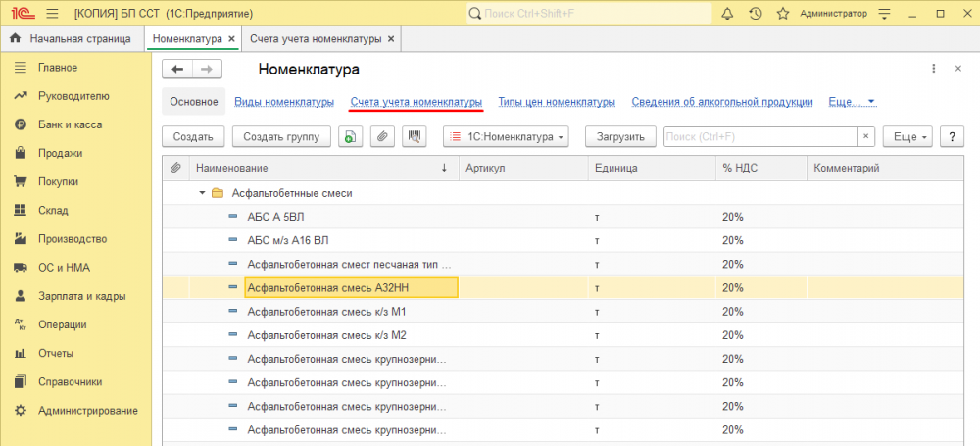Open Продажи section
Image resolution: width=980 pixels, height=446 pixels.
pyautogui.click(x=60, y=153)
